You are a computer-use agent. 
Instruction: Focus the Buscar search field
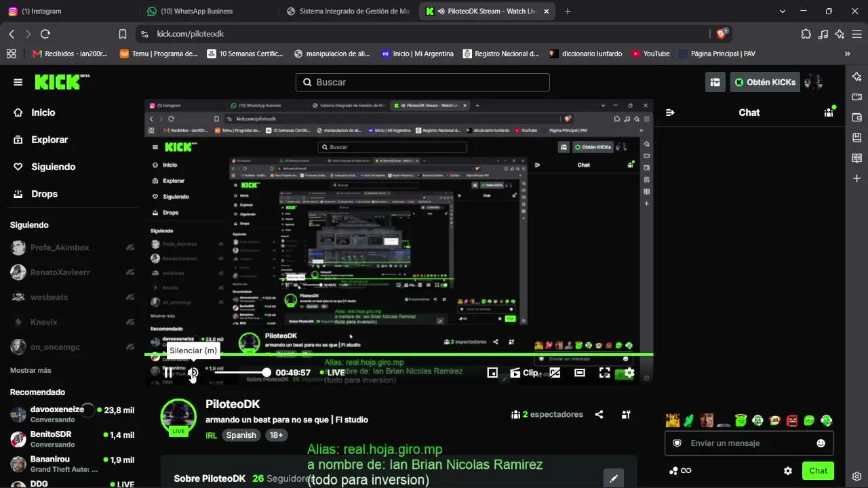[422, 82]
